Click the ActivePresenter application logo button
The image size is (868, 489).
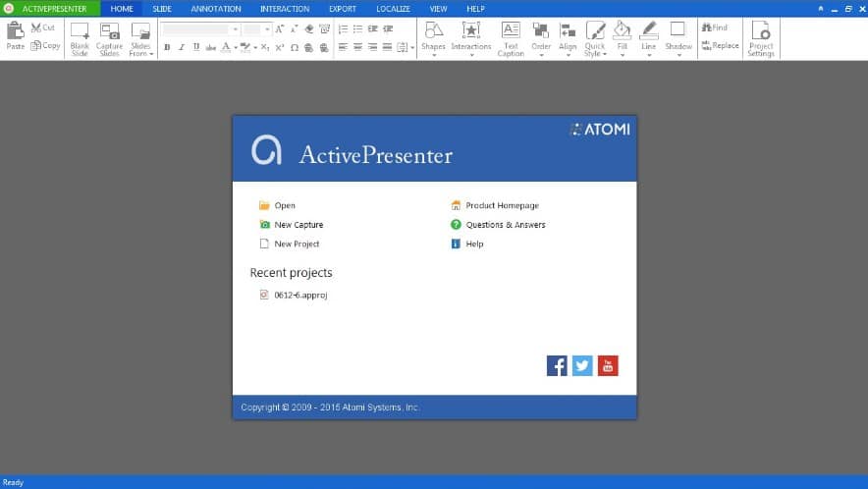click(x=50, y=9)
